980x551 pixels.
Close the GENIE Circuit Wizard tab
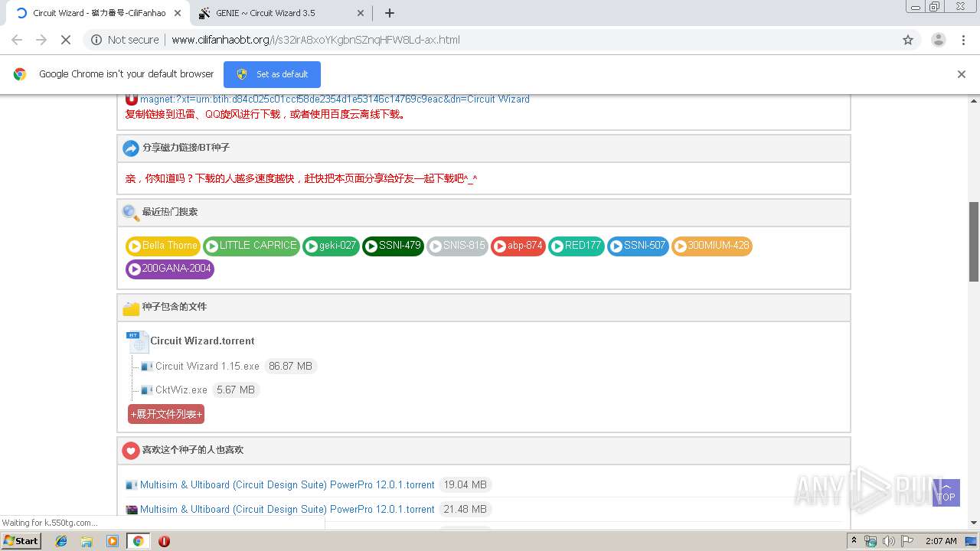(x=361, y=13)
